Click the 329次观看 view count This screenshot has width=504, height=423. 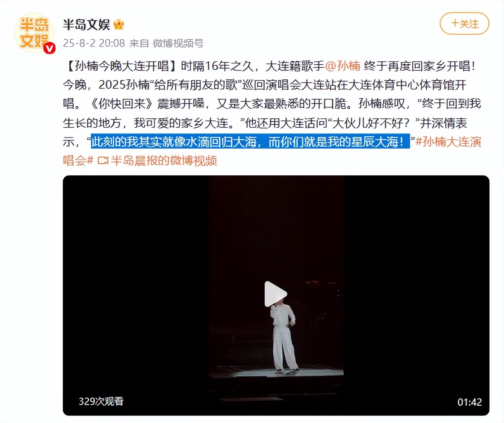(101, 401)
